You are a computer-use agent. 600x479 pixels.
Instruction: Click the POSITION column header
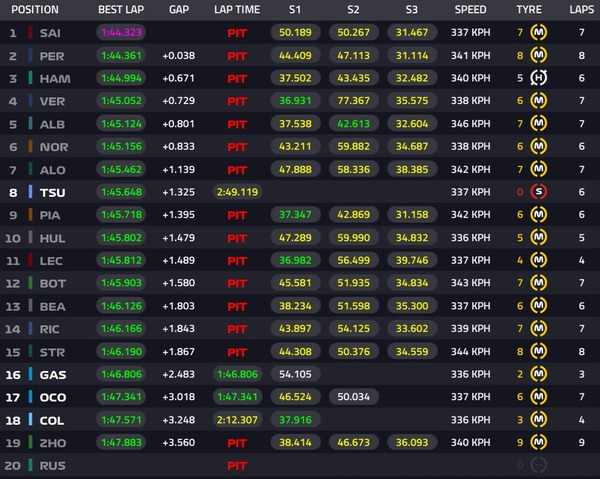pos(35,9)
